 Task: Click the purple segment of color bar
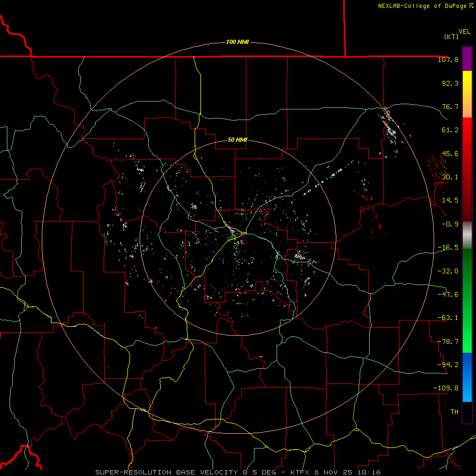click(467, 59)
